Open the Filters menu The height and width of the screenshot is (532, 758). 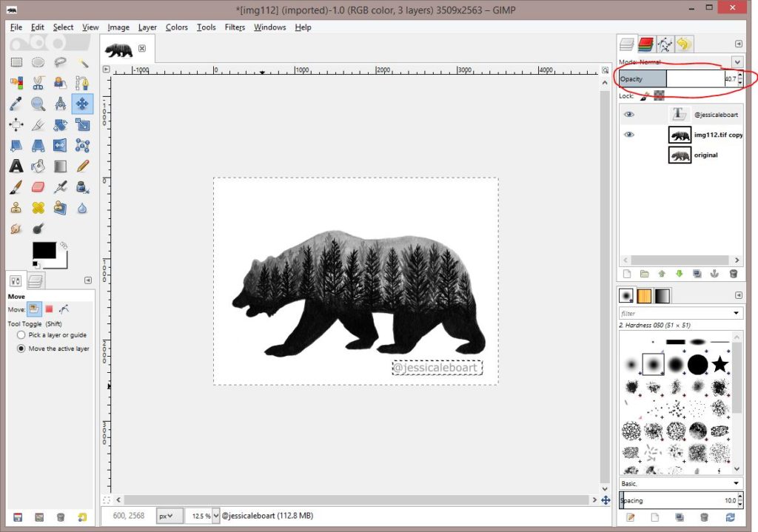point(235,27)
